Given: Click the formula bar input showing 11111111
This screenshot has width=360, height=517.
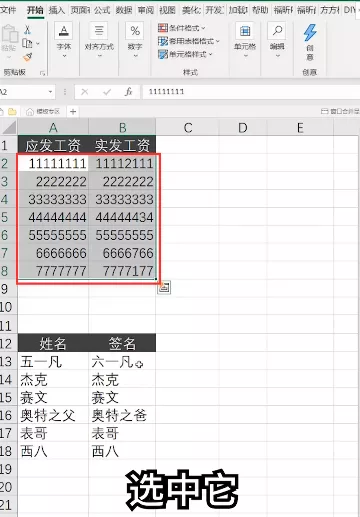Looking at the screenshot, I should coord(250,92).
